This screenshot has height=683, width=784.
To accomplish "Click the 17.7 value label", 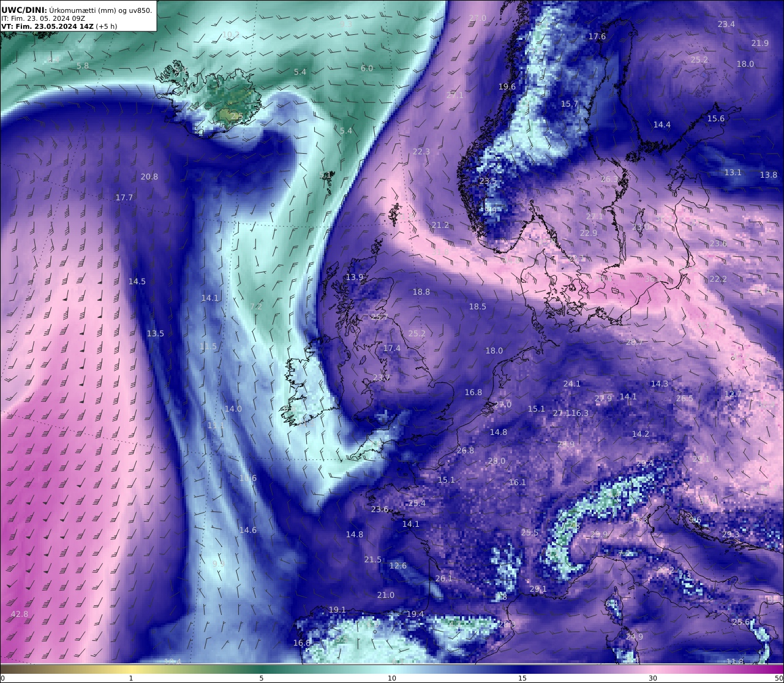I will pyautogui.click(x=124, y=197).
